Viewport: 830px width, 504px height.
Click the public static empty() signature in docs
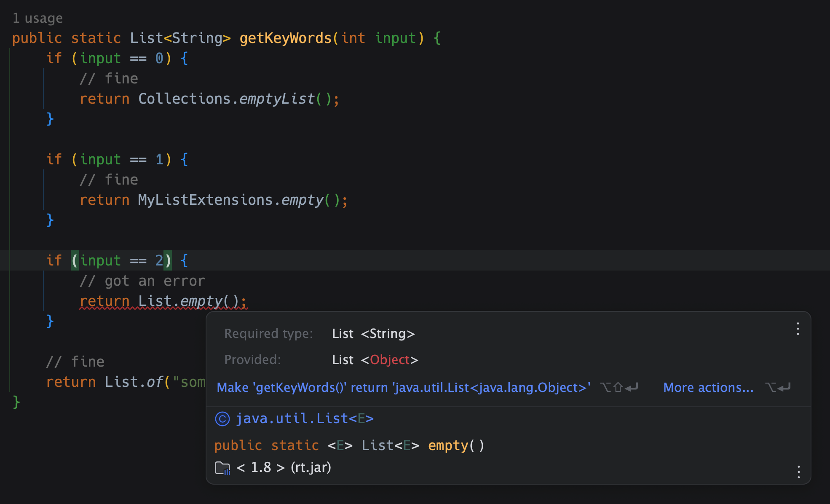pos(349,445)
